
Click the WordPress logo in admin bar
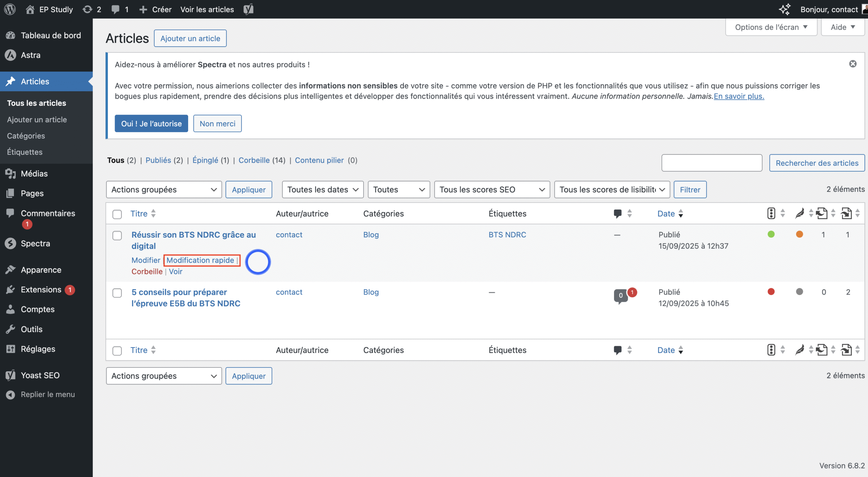[x=10, y=9]
